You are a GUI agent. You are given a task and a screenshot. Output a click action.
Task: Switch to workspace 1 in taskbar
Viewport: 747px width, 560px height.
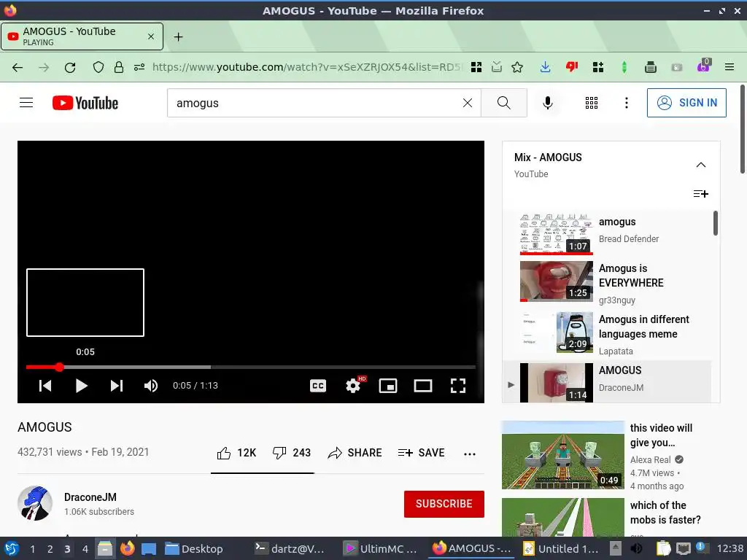click(x=32, y=549)
